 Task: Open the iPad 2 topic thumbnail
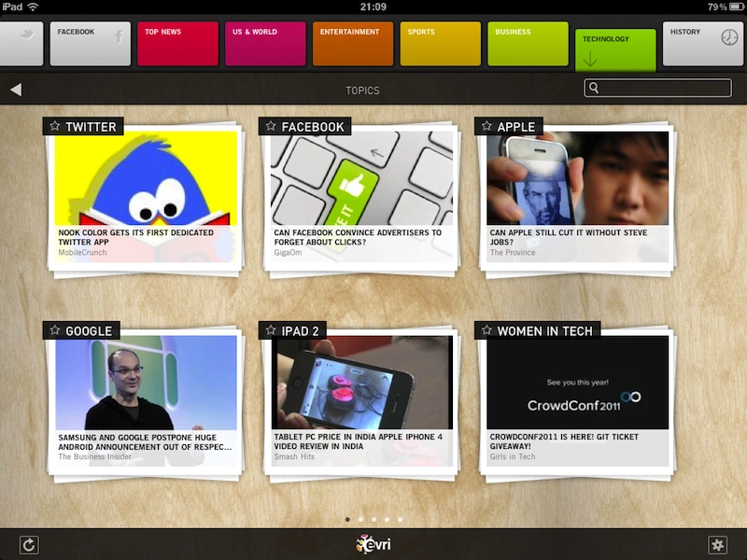tap(362, 383)
